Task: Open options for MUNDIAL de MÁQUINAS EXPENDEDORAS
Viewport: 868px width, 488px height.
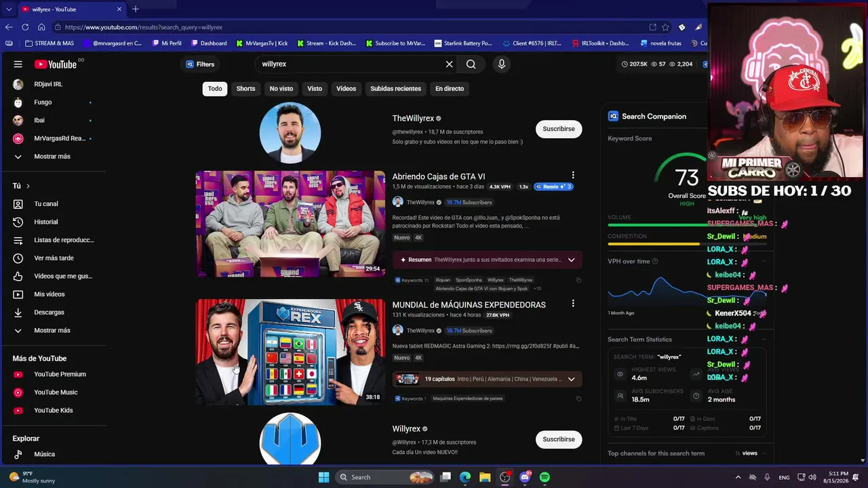Action: point(573,304)
